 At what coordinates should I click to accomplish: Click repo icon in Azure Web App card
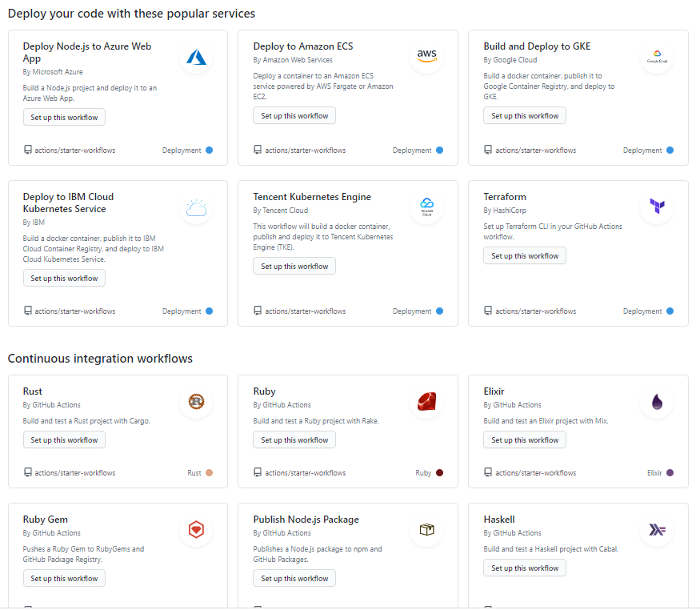(x=28, y=150)
